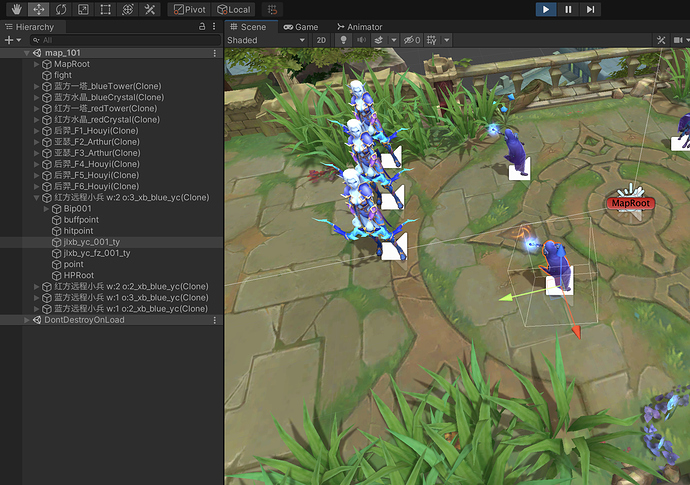Expand the w:2 o:2_xb_blue_yc(Clone) object
The width and height of the screenshot is (690, 485).
coord(37,287)
